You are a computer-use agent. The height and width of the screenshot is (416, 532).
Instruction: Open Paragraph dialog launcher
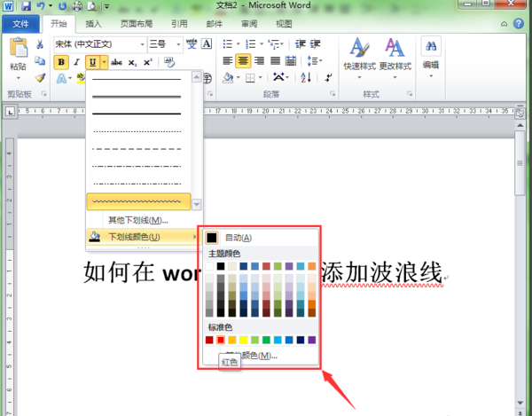coord(332,94)
